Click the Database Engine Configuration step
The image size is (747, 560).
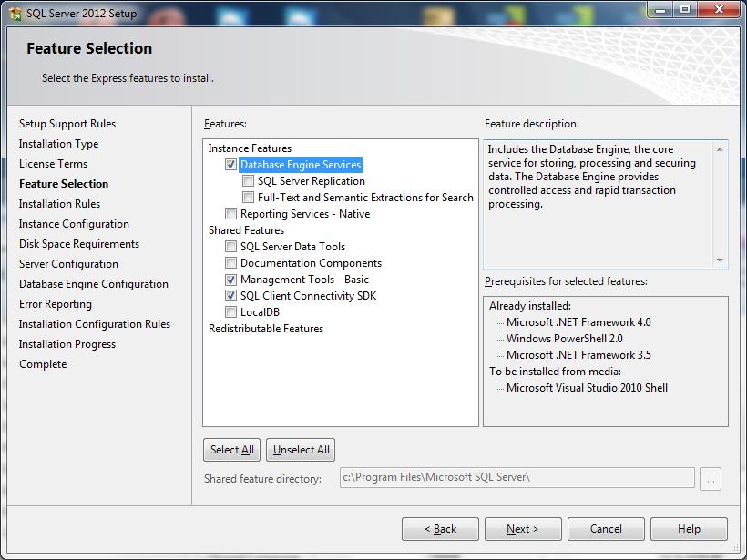93,284
